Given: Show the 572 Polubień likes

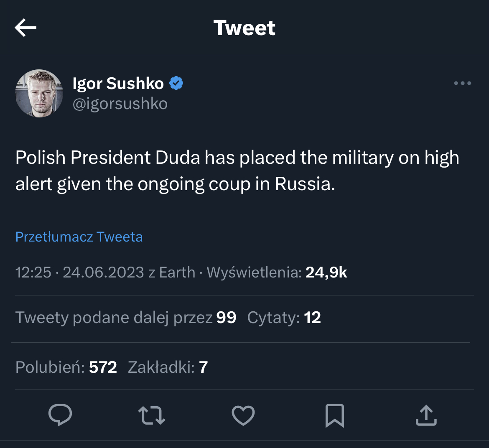Looking at the screenshot, I should (x=66, y=367).
